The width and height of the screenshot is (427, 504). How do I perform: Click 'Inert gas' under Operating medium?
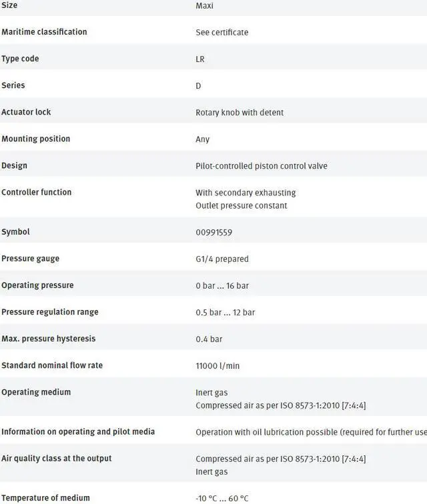tap(211, 393)
